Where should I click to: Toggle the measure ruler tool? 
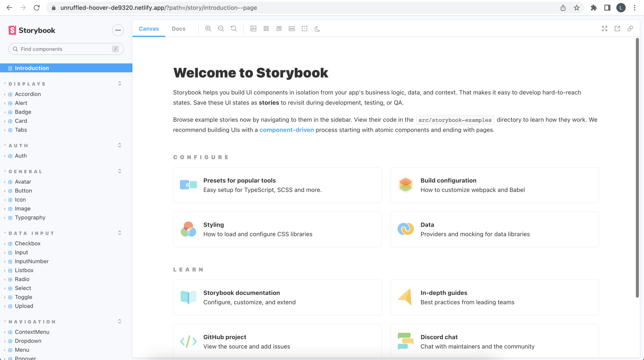(x=292, y=29)
